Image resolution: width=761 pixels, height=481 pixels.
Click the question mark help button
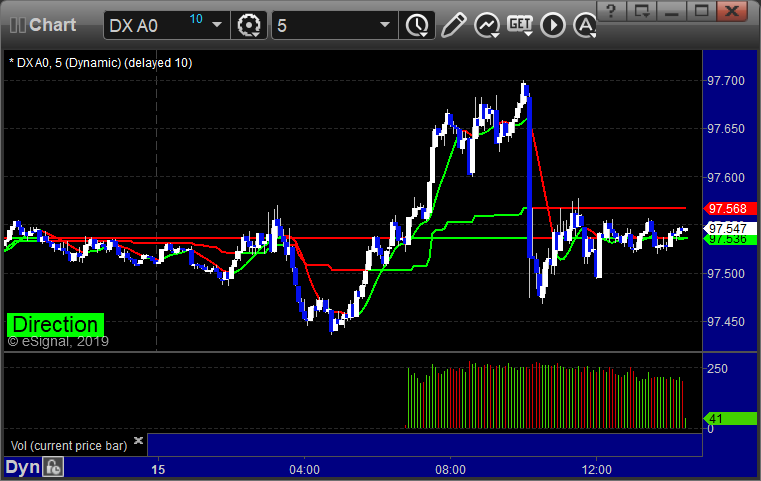[x=611, y=10]
